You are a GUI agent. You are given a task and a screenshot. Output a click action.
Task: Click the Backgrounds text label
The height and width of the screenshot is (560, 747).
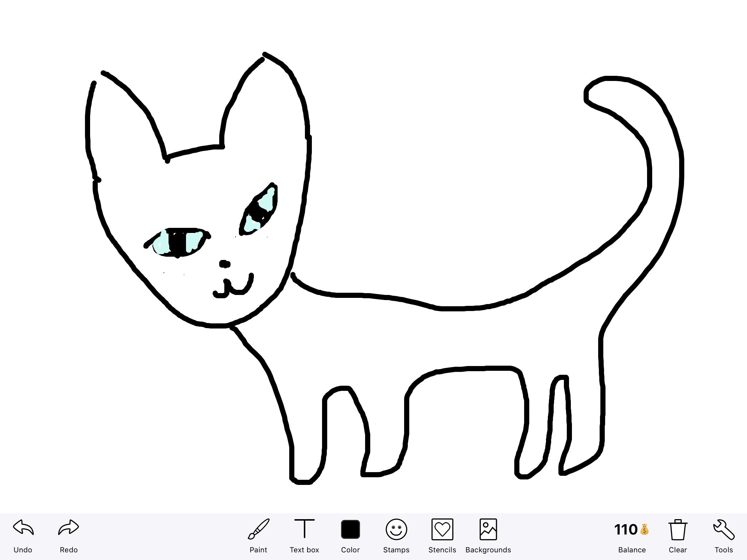click(x=488, y=550)
